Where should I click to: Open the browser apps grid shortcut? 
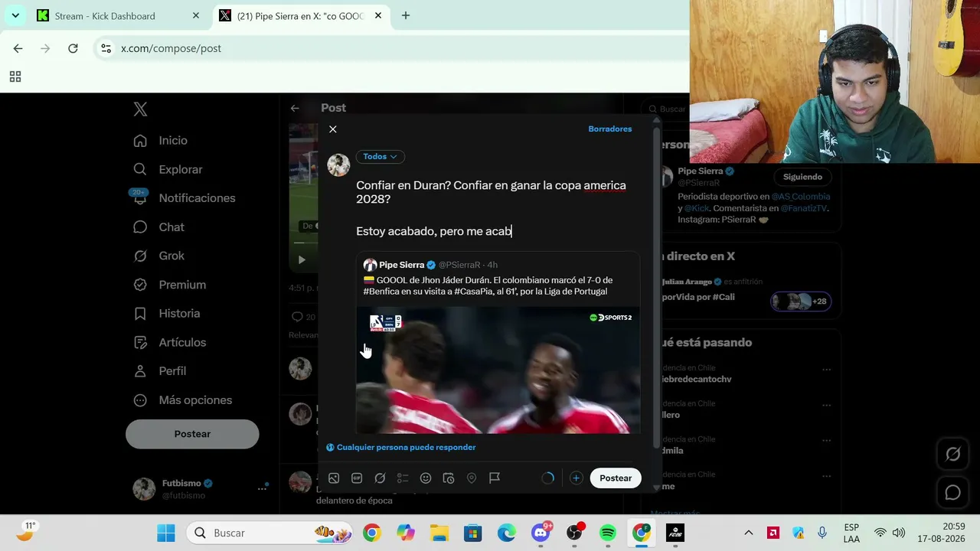(x=15, y=77)
